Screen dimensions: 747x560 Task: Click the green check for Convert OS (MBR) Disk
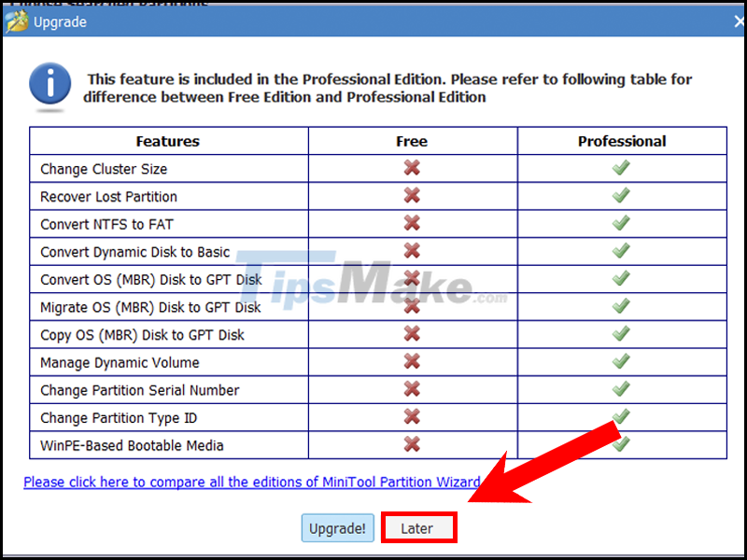(621, 278)
